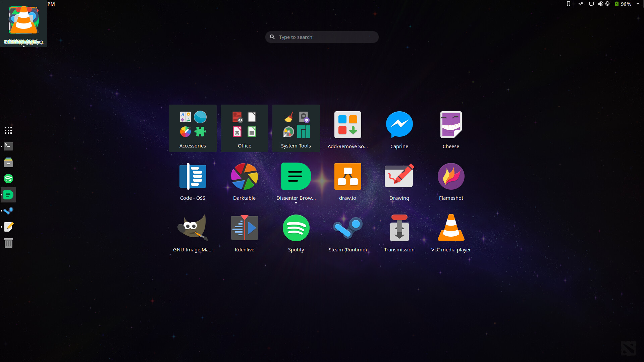644x362 pixels.
Task: Click the phone device tray icon
Action: [x=569, y=4]
